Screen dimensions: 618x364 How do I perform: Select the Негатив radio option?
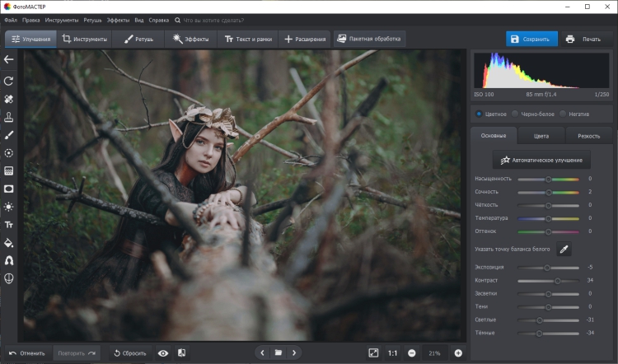click(x=562, y=114)
